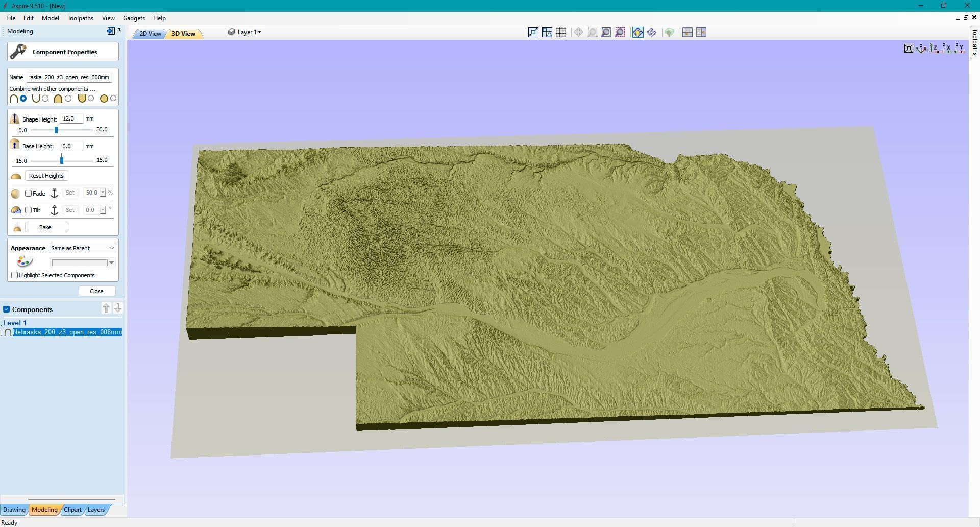Select the Subtract combine mode radio button
This screenshot has height=527, width=980.
click(45, 99)
